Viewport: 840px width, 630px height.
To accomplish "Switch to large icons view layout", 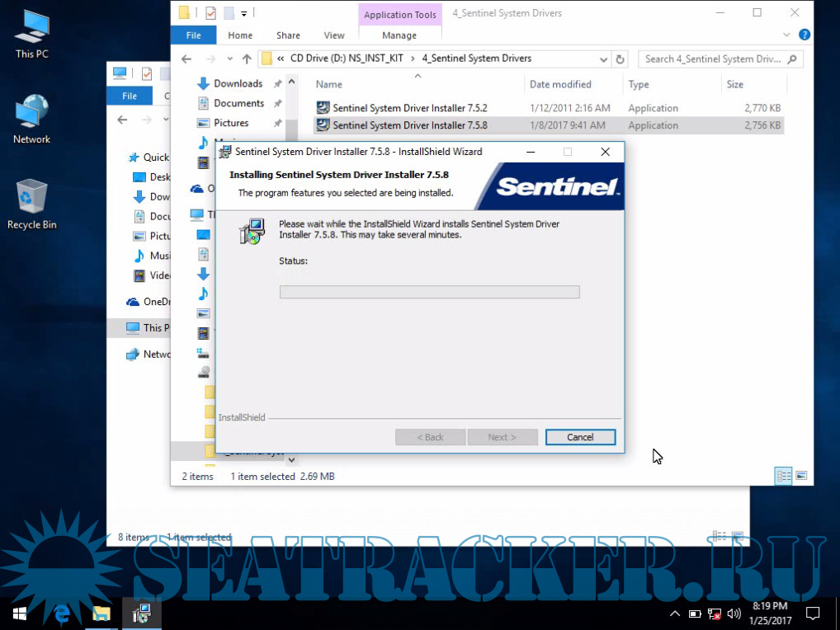I will click(x=800, y=476).
